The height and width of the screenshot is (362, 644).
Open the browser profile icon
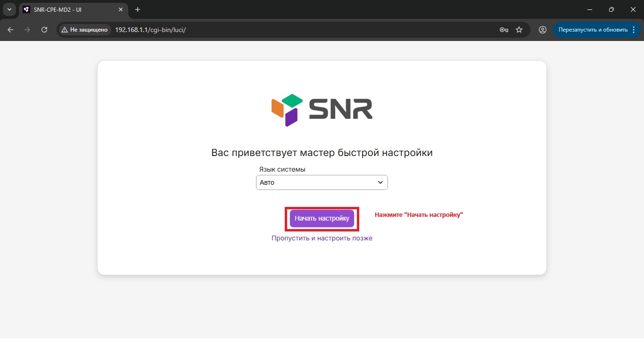543,30
